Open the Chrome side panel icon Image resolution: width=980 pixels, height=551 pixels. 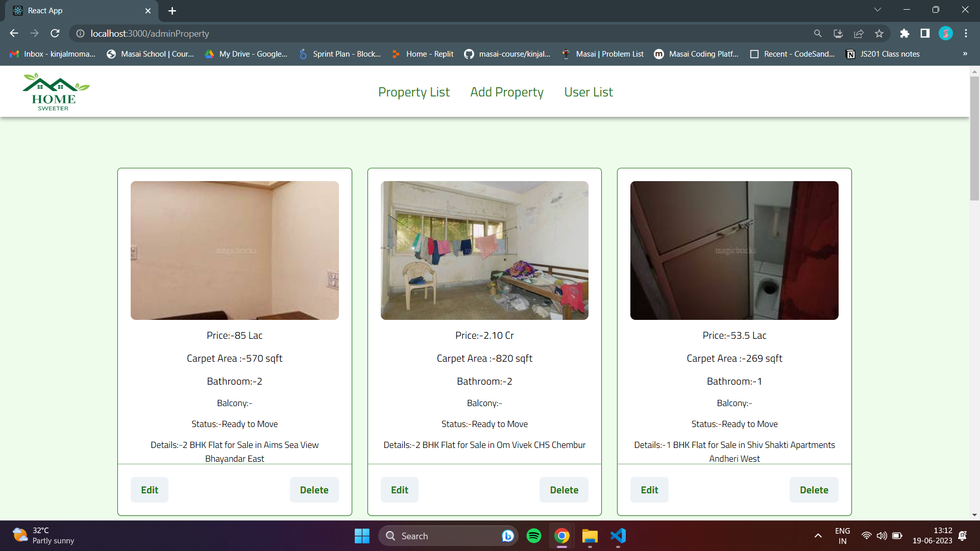[925, 34]
